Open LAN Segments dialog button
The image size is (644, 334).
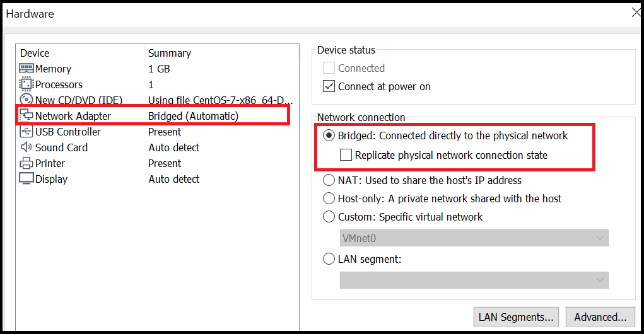pos(516,317)
